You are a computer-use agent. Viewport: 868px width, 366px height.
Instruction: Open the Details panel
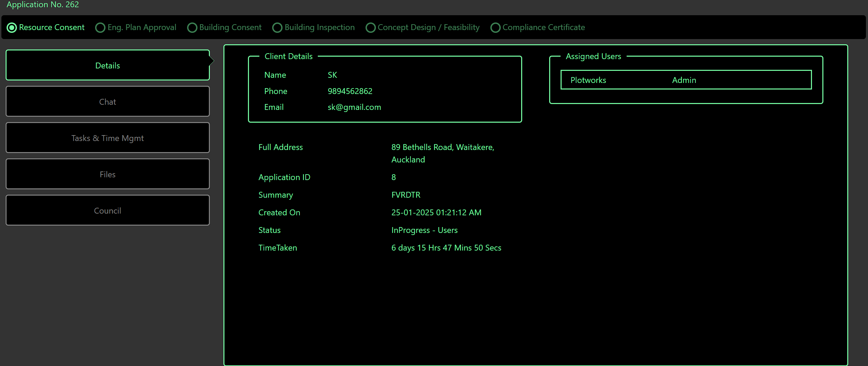[107, 65]
